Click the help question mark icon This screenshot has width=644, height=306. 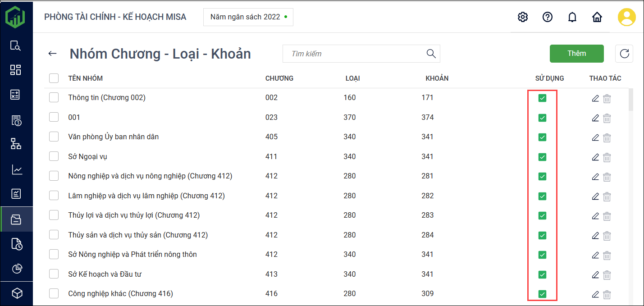point(548,17)
